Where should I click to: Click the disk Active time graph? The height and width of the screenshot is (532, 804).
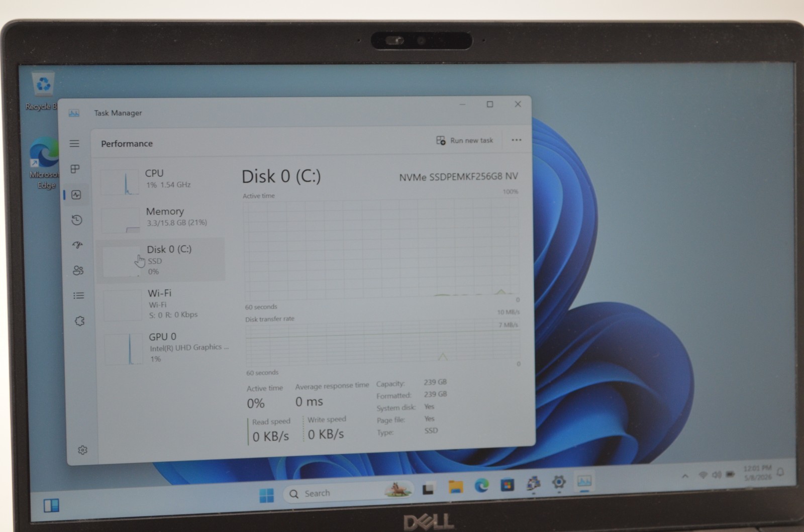point(382,249)
